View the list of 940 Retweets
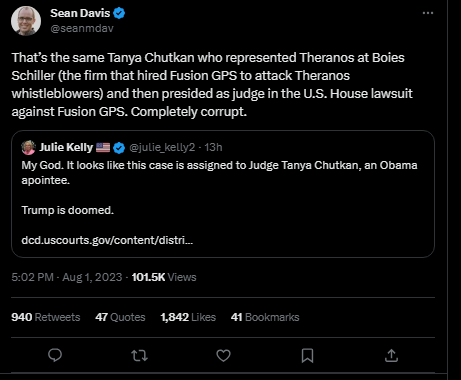Image resolution: width=461 pixels, height=380 pixels. [x=46, y=317]
